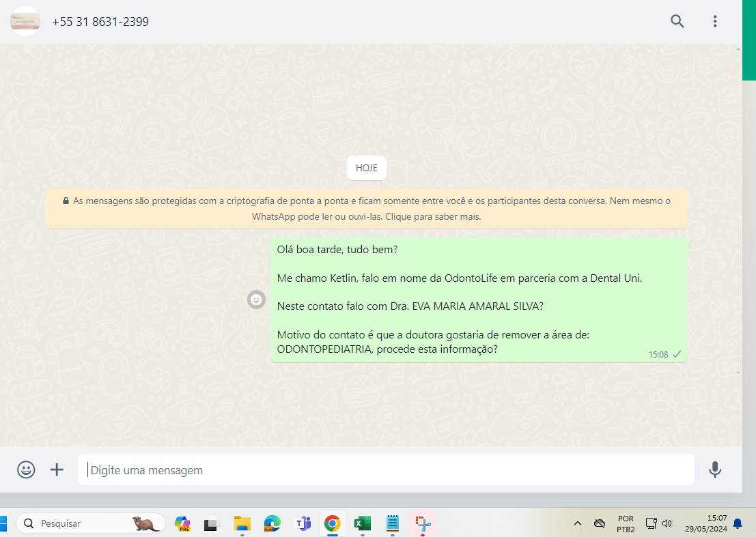Open Task View taskbar icon
The width and height of the screenshot is (756, 537).
[x=211, y=523]
